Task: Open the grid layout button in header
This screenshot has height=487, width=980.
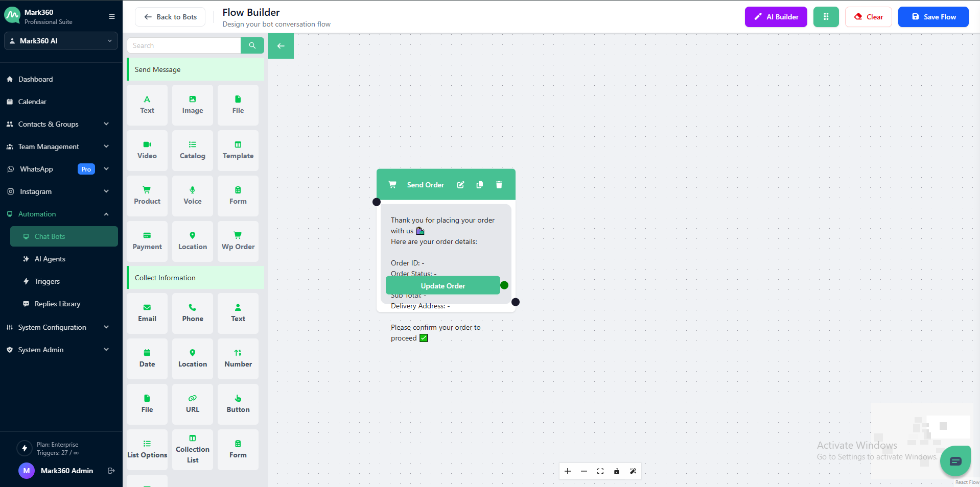Action: point(826,17)
